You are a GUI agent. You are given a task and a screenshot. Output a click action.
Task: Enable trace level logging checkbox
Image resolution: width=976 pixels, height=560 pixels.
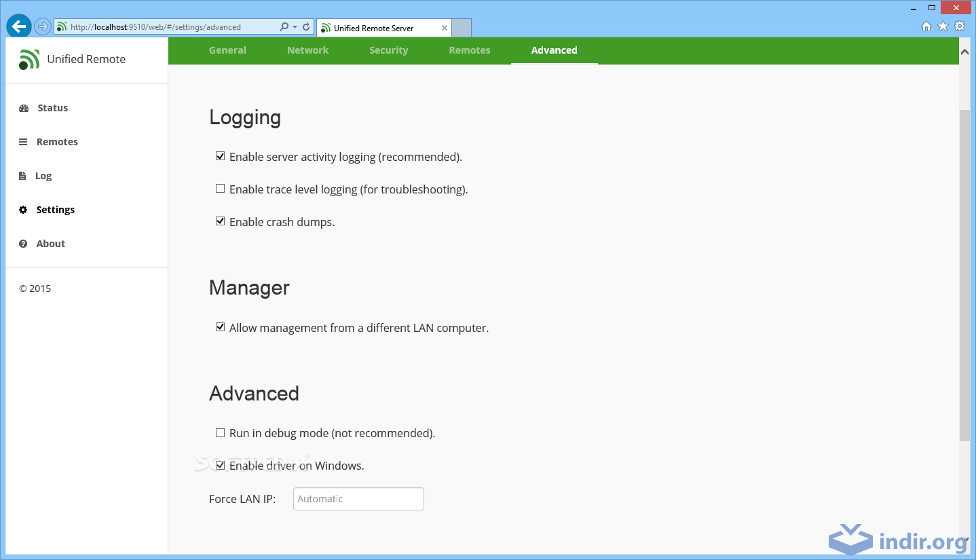pos(220,189)
